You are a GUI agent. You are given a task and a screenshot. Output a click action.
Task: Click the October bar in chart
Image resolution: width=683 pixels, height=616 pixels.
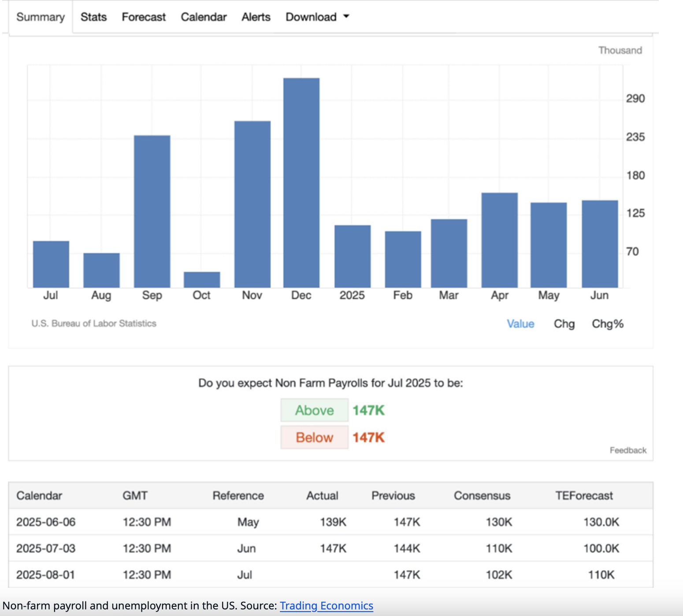pos(202,280)
